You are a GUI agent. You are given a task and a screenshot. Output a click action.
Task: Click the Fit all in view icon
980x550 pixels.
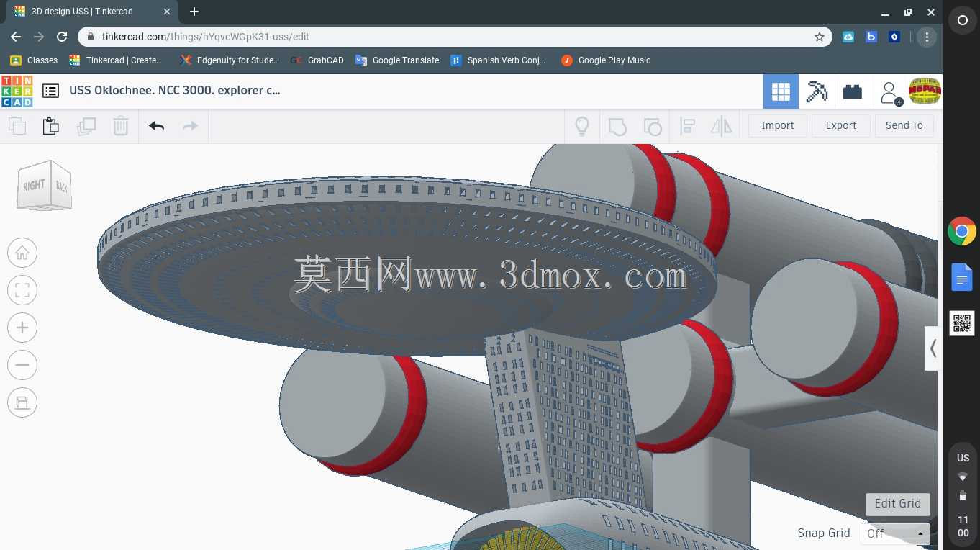click(22, 290)
